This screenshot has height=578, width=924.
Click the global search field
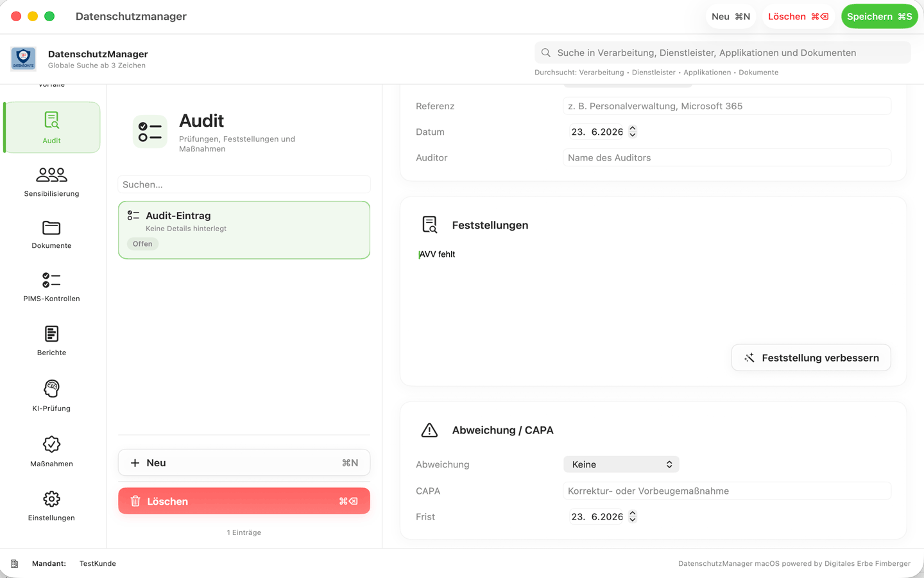pyautogui.click(x=723, y=53)
